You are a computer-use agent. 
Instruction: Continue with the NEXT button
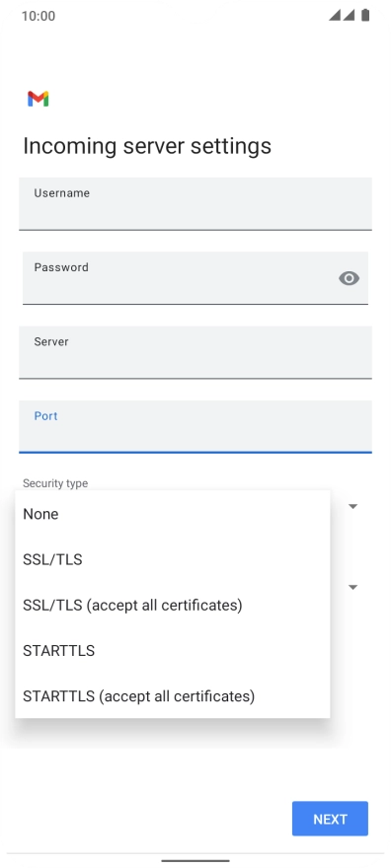pyautogui.click(x=330, y=819)
